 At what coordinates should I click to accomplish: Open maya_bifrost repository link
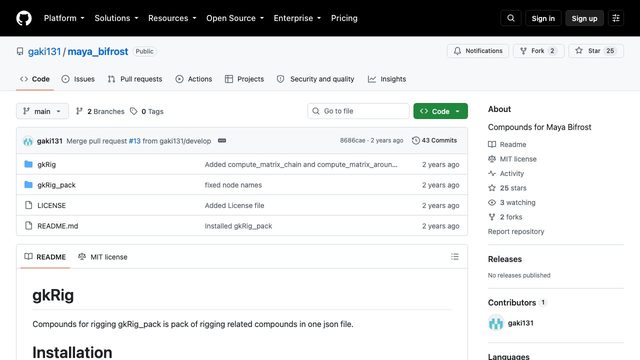click(x=98, y=52)
